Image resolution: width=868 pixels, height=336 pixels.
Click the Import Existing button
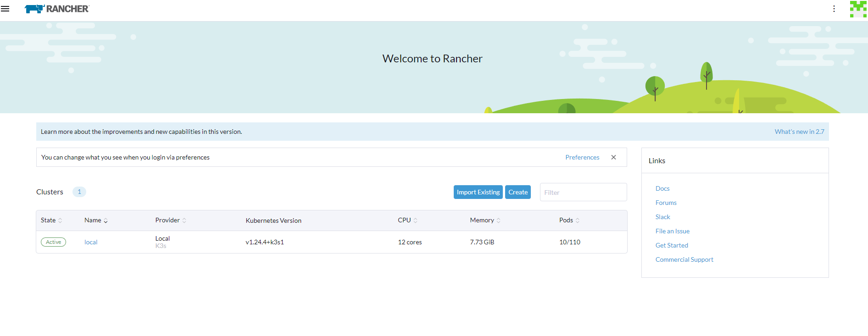point(478,192)
